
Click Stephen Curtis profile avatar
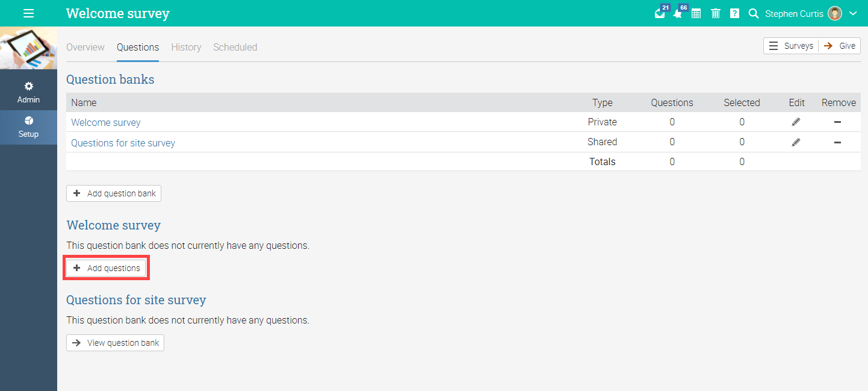point(835,13)
